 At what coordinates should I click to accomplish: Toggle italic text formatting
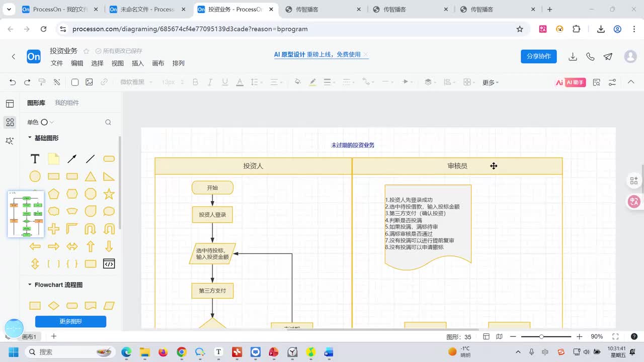(210, 82)
